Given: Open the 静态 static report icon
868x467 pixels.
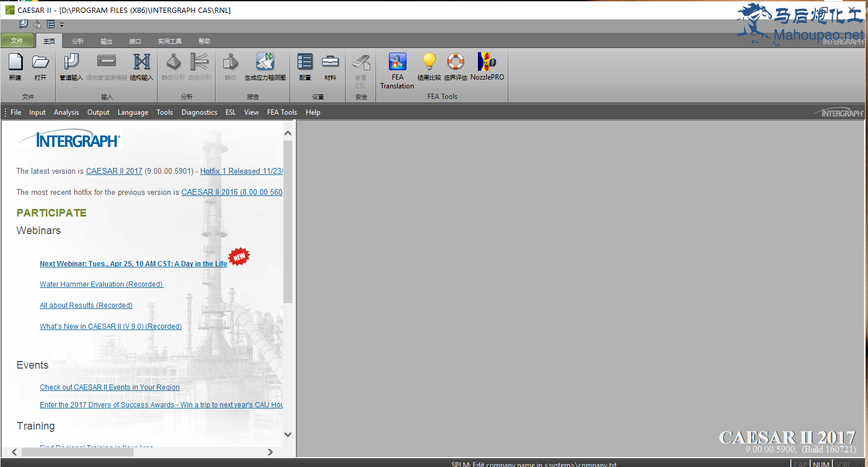Looking at the screenshot, I should coord(231,67).
